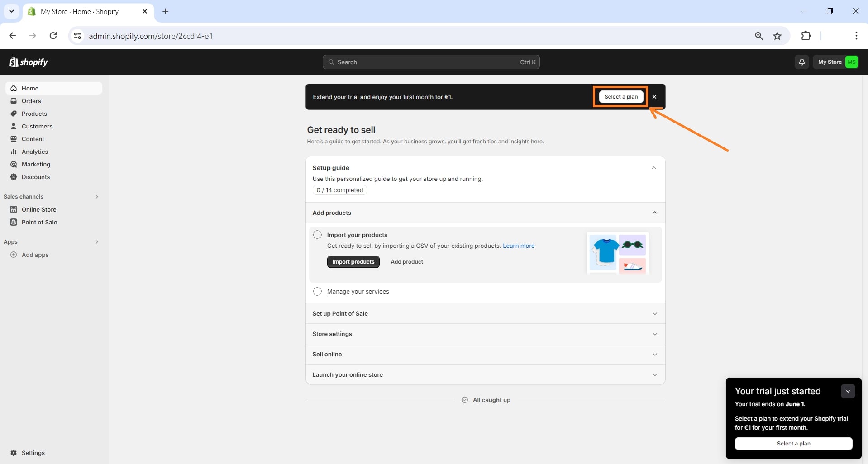Screen dimensions: 868x464
Task: Click the Import products button
Action: coord(353,262)
